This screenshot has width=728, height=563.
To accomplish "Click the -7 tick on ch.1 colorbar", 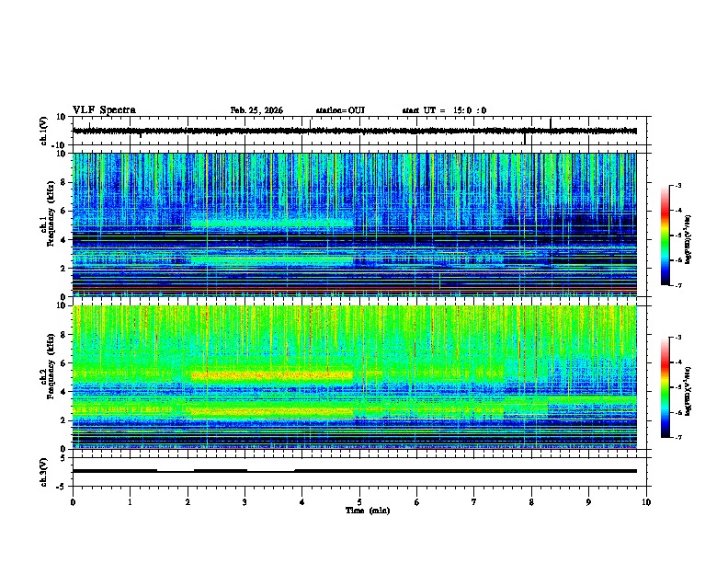I will click(x=678, y=285).
